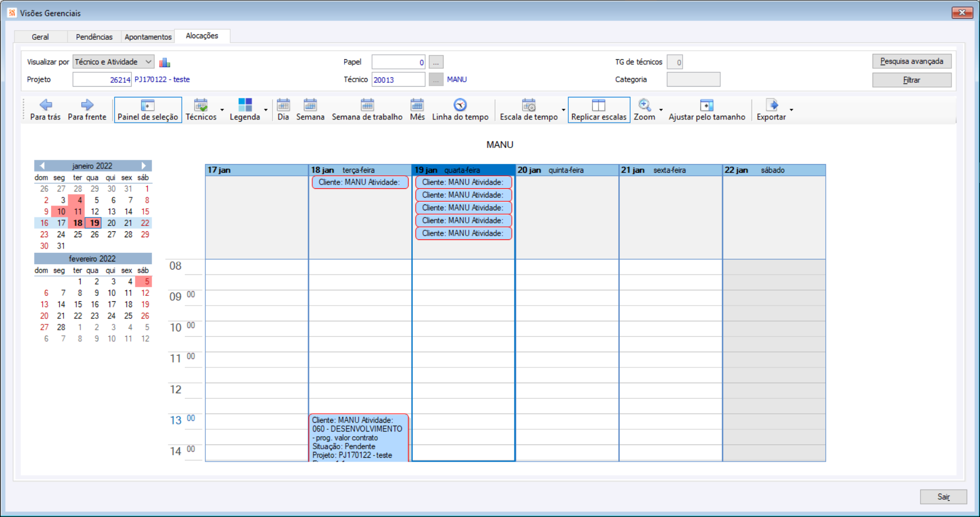
Task: Click the Zoom magnifier icon
Action: pyautogui.click(x=645, y=104)
